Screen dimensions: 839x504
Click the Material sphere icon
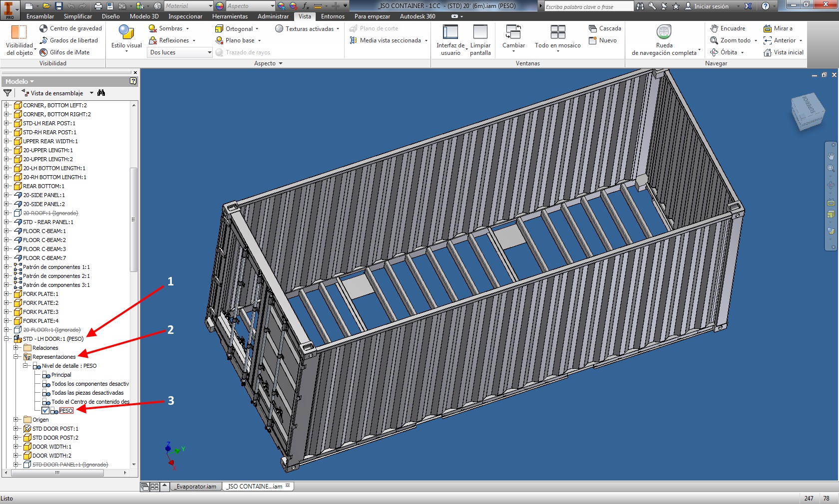coord(158,6)
